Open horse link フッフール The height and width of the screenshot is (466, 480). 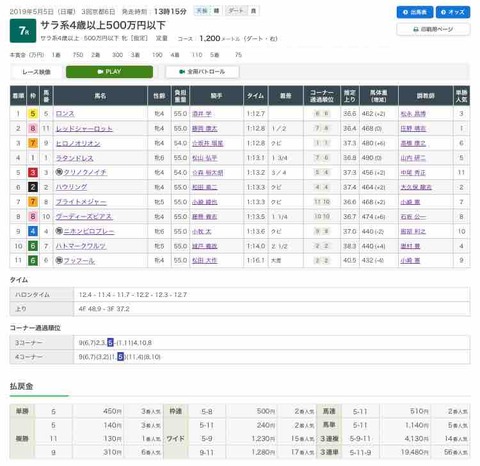tap(79, 260)
